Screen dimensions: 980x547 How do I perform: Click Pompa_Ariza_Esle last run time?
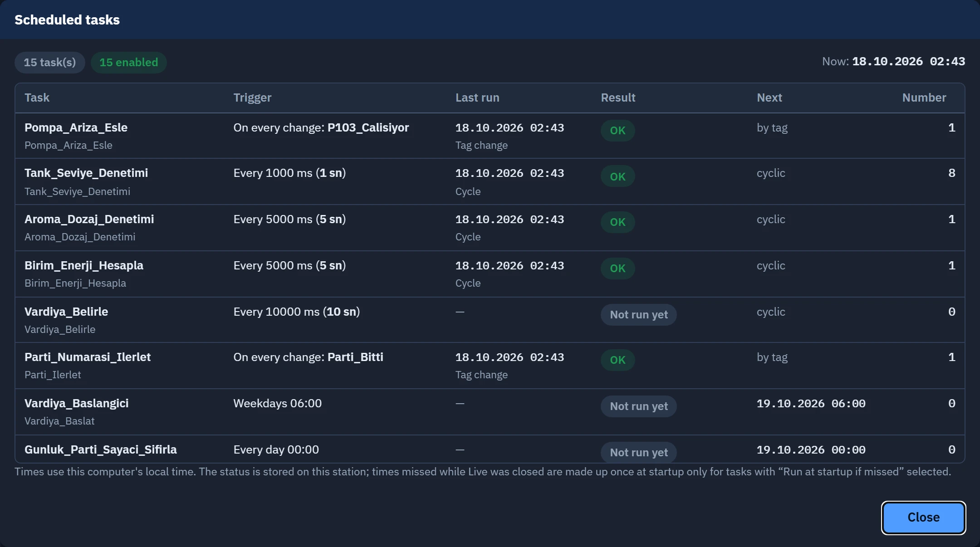pos(510,127)
